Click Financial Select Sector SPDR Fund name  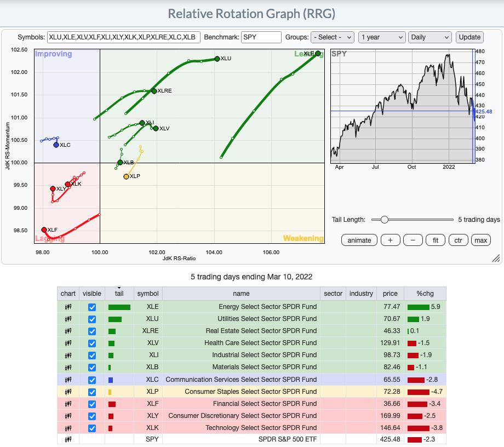coord(265,404)
